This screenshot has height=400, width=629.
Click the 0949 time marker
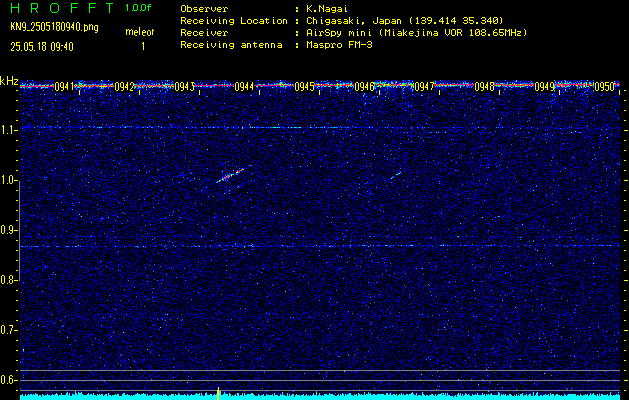[544, 86]
